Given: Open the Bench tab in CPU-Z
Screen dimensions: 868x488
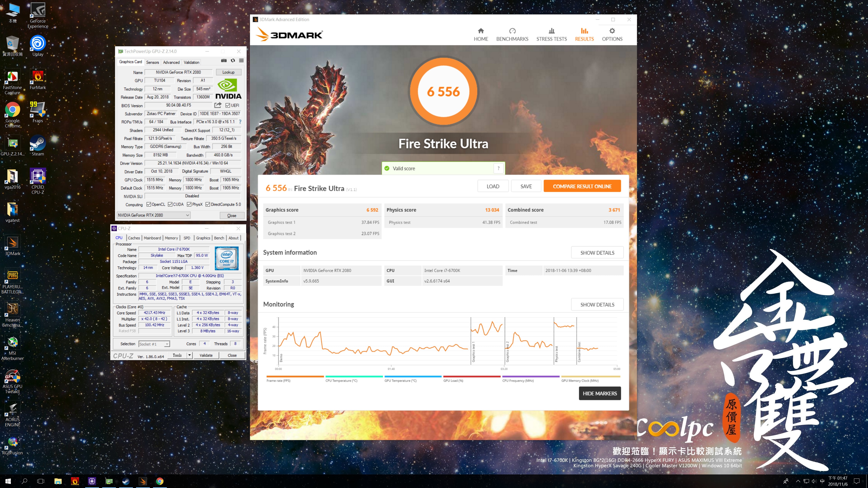Looking at the screenshot, I should [219, 238].
